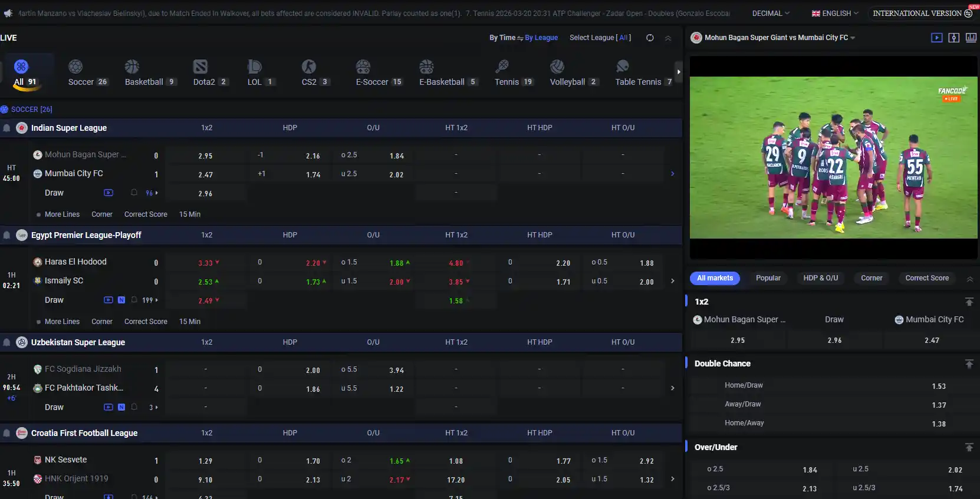Toggle notifications for Indian Super League
The width and height of the screenshot is (980, 499).
6,128
